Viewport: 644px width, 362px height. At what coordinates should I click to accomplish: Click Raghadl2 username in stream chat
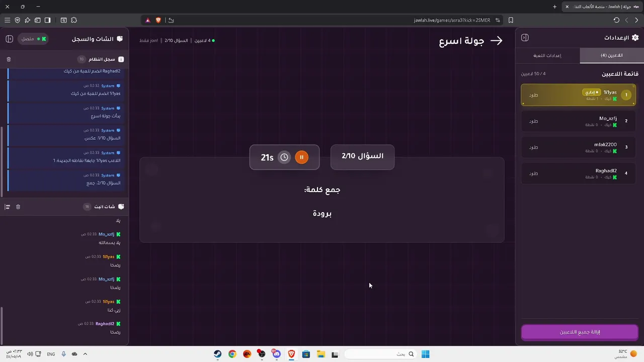pyautogui.click(x=105, y=324)
